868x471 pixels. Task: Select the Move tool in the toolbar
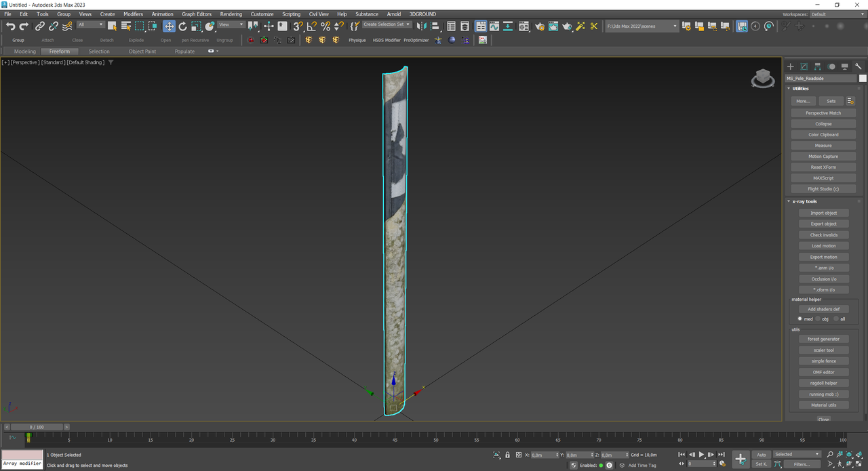coord(169,26)
